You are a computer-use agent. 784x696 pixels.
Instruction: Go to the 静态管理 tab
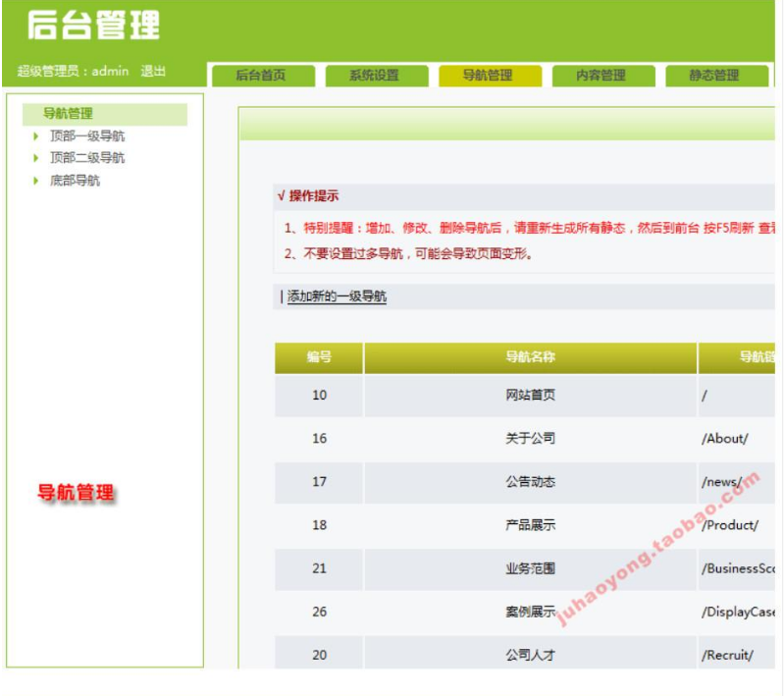pos(714,76)
